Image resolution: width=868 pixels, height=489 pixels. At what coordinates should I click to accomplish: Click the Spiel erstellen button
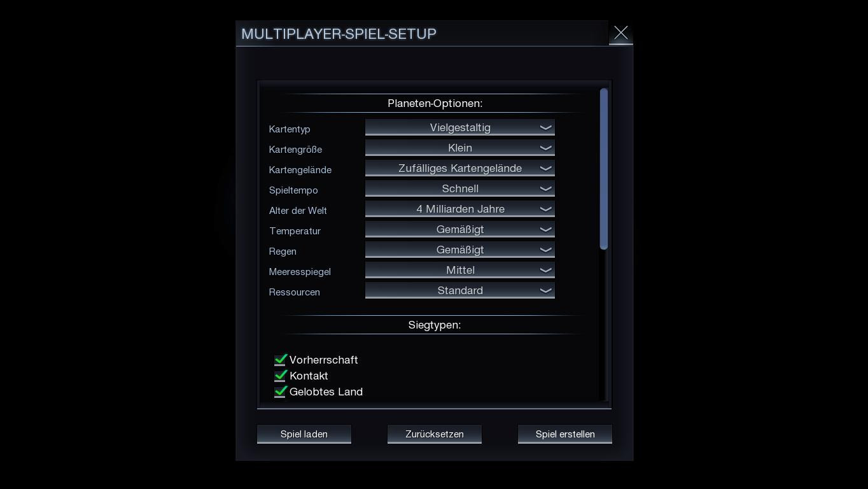(565, 434)
